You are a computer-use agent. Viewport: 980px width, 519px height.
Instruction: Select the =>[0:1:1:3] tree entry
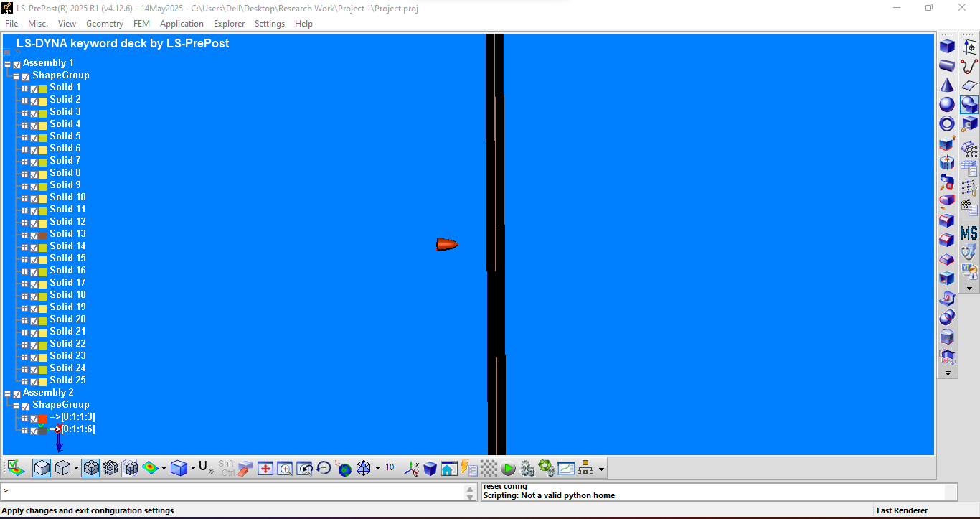point(72,416)
